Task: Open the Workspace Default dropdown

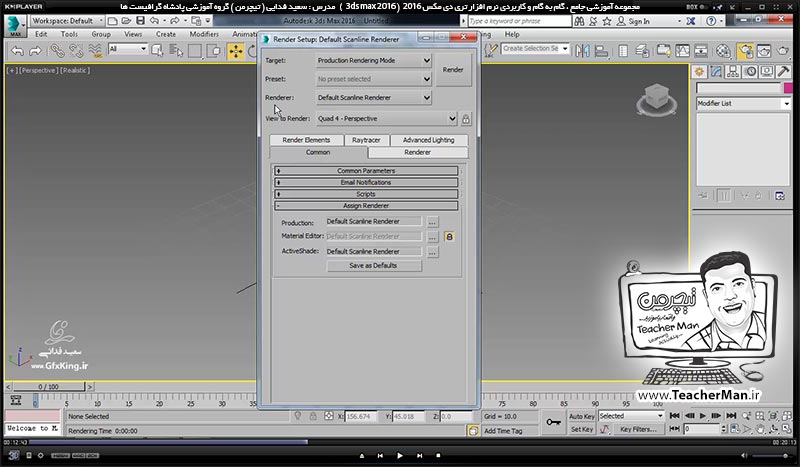Action: click(67, 21)
